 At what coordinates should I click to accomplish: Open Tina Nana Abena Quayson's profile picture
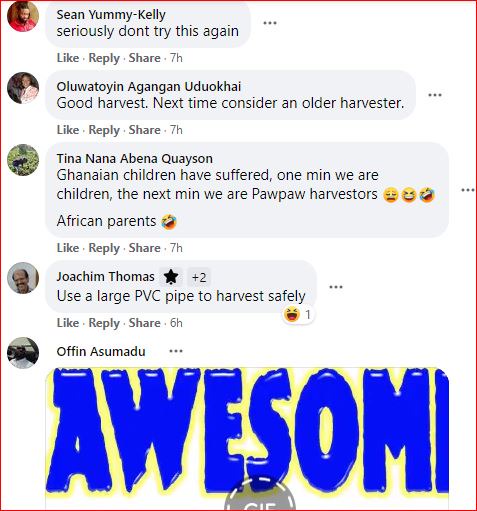point(23,160)
